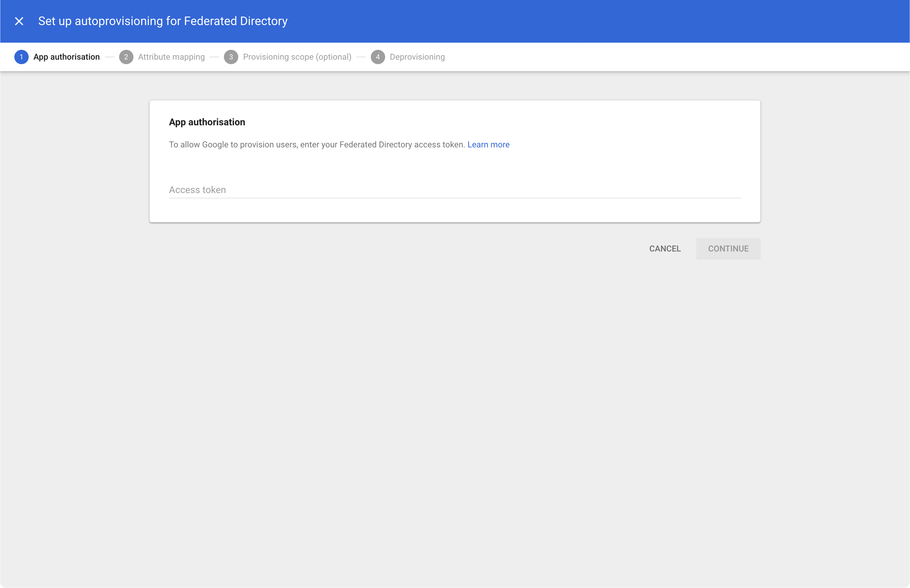Switch to the Deprovisioning step
Image resolution: width=910 pixels, height=588 pixels.
pos(417,56)
